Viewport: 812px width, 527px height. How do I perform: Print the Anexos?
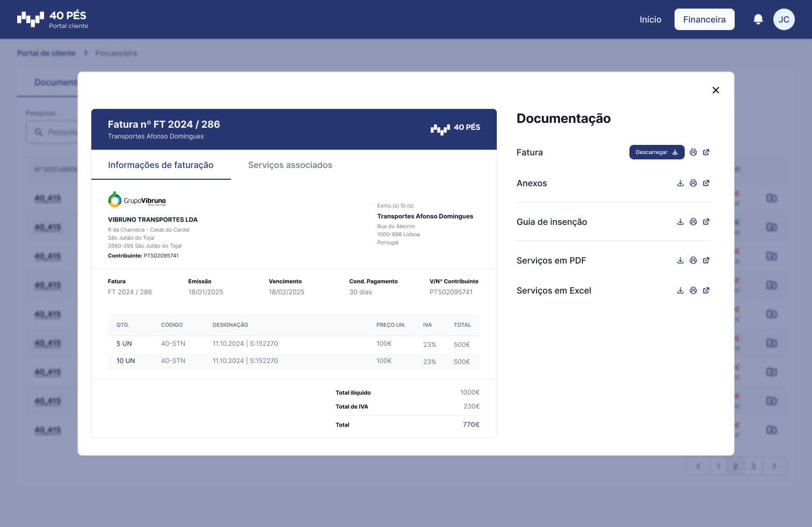693,183
